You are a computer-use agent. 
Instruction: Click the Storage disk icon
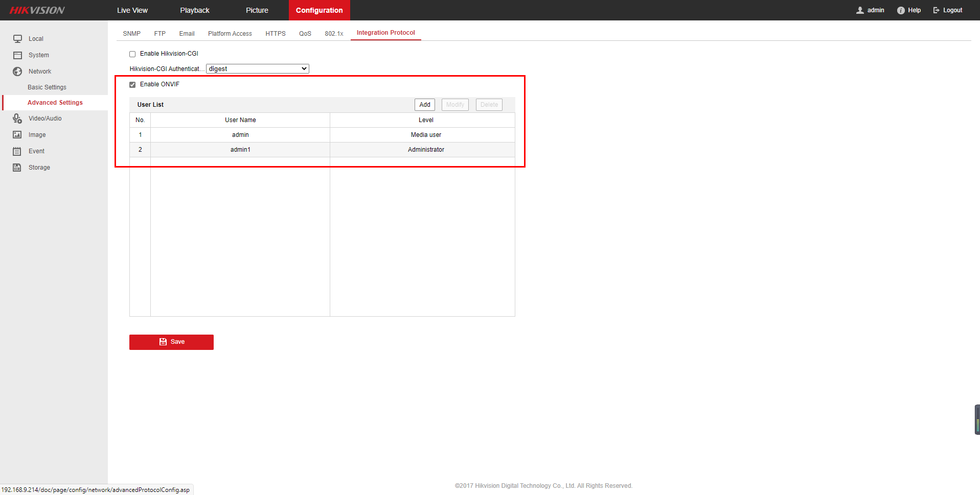[17, 168]
